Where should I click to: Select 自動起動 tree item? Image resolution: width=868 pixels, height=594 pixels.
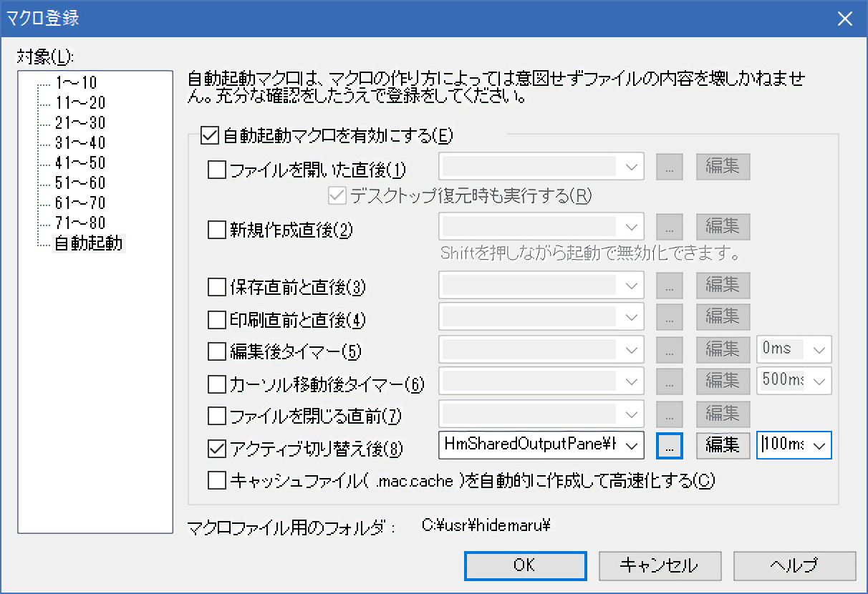coord(88,243)
